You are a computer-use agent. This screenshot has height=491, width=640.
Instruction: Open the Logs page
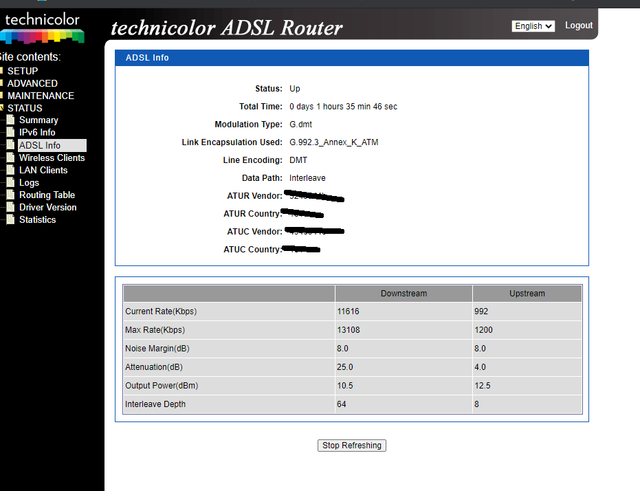pos(29,182)
